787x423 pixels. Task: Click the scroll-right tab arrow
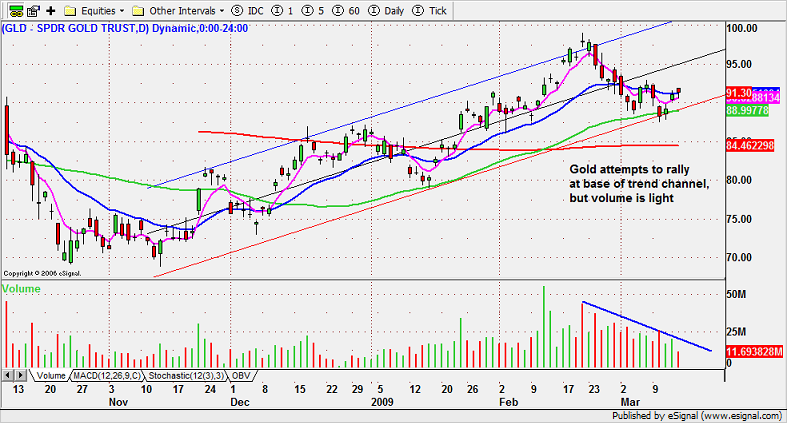[20, 375]
